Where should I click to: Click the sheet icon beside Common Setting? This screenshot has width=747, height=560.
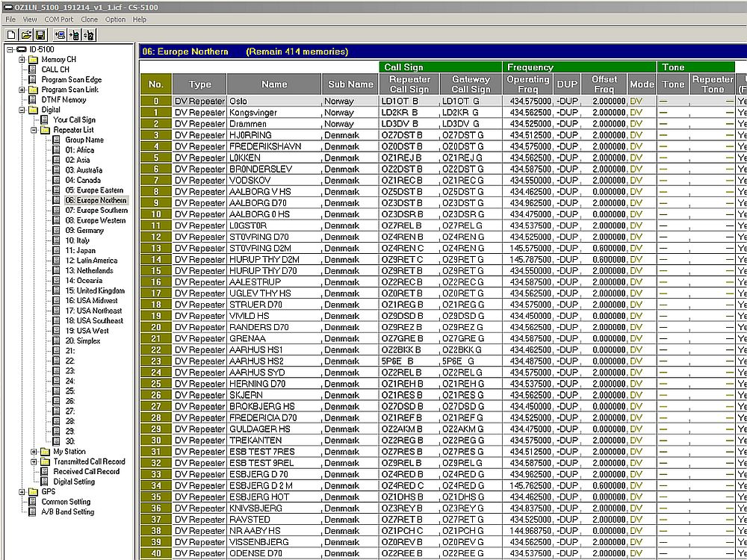click(x=33, y=502)
